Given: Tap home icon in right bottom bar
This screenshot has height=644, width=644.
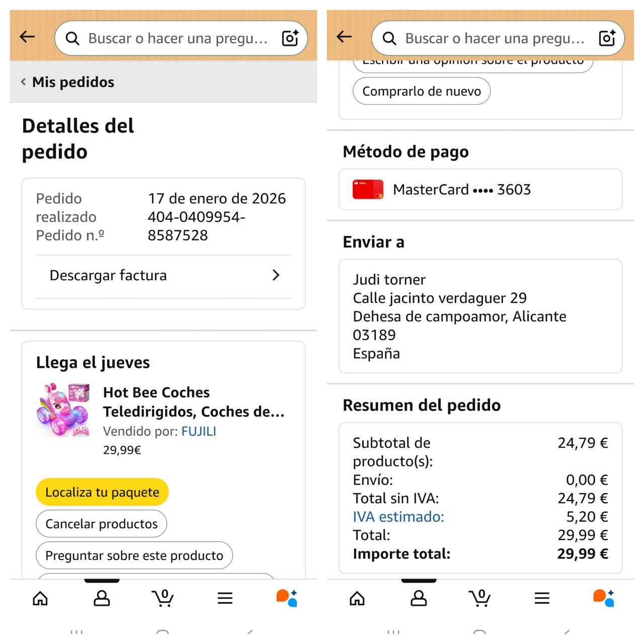Looking at the screenshot, I should (357, 598).
